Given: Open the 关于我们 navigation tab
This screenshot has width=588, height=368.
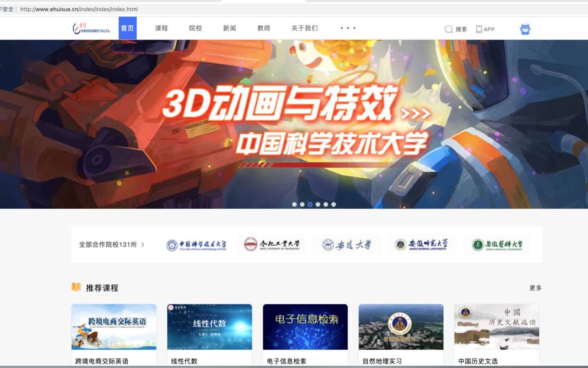Looking at the screenshot, I should [x=304, y=28].
